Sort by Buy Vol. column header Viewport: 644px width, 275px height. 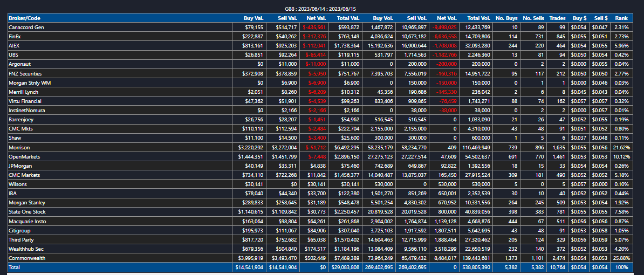[x=383, y=18]
